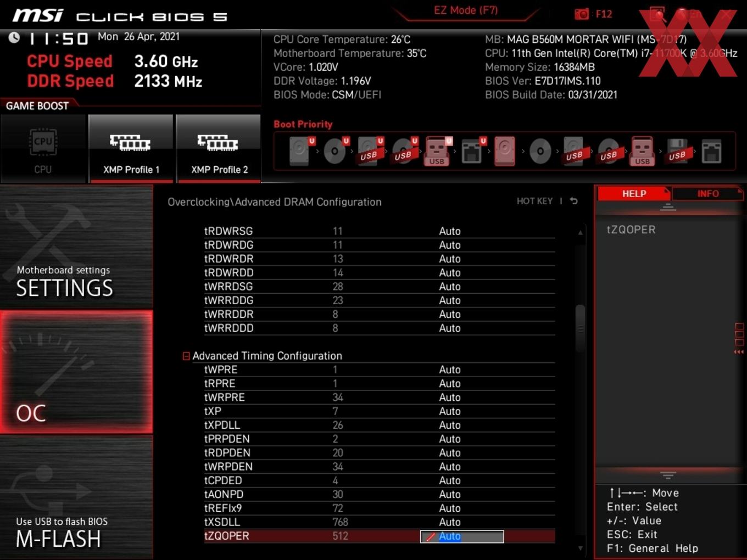747x560 pixels.
Task: Open the Auto field for tZQOPER
Action: coord(462,536)
